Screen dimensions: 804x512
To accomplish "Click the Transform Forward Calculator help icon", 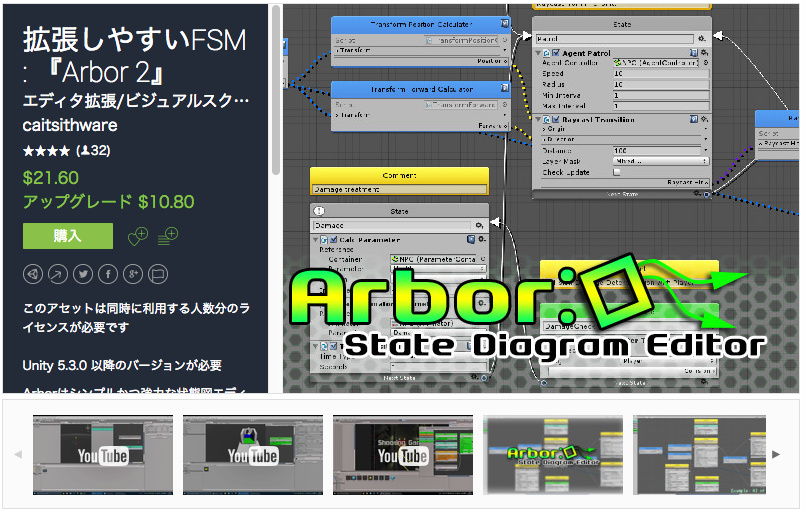I will [x=505, y=89].
